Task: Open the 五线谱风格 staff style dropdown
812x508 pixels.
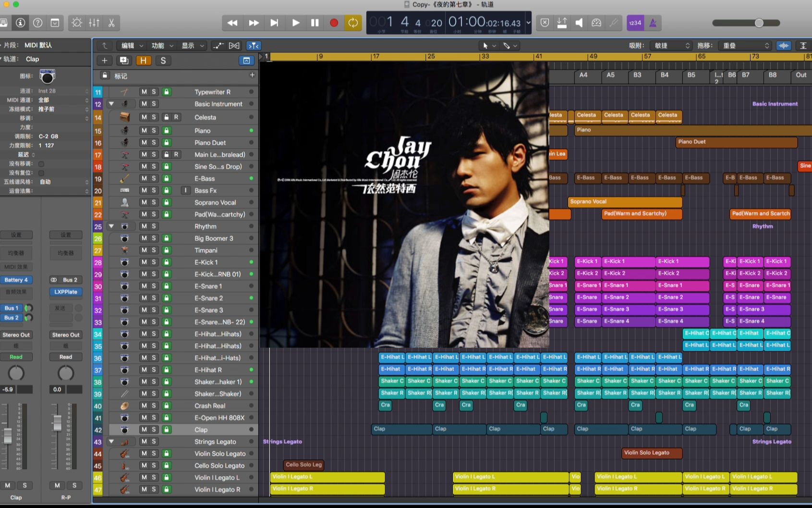Action: pyautogui.click(x=63, y=182)
